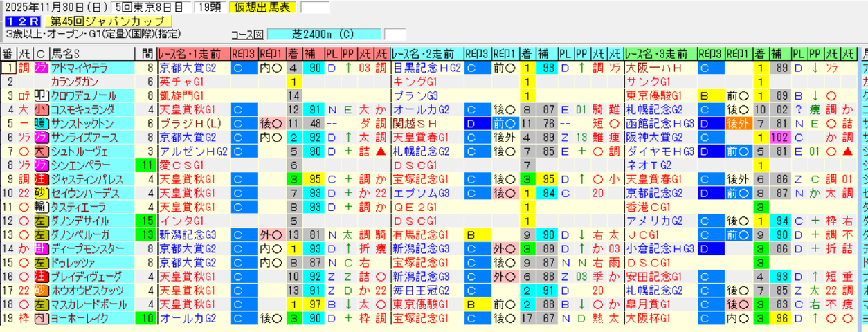Click green interval cell 15 for ダノンデサイル

(146, 221)
